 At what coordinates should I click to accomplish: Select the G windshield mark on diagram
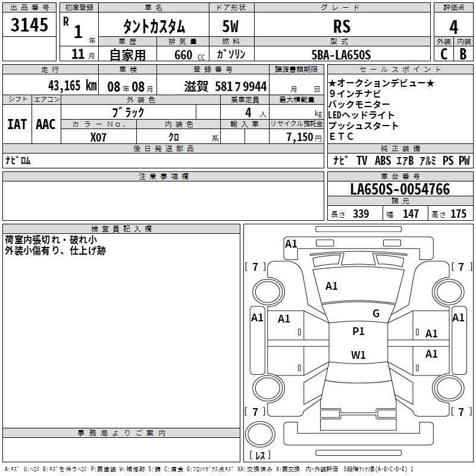[x=376, y=314]
